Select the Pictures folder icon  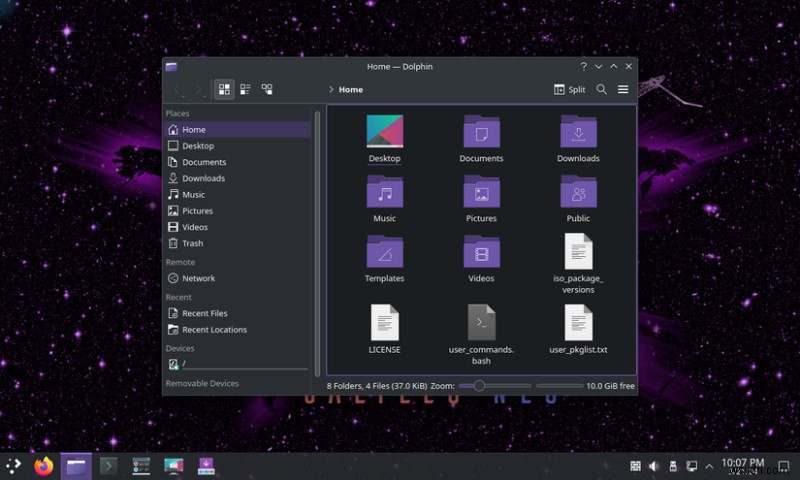pyautogui.click(x=481, y=192)
